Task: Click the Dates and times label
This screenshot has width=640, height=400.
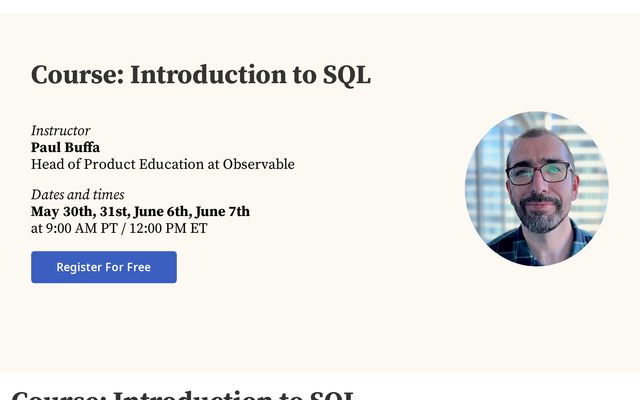Action: (x=78, y=195)
